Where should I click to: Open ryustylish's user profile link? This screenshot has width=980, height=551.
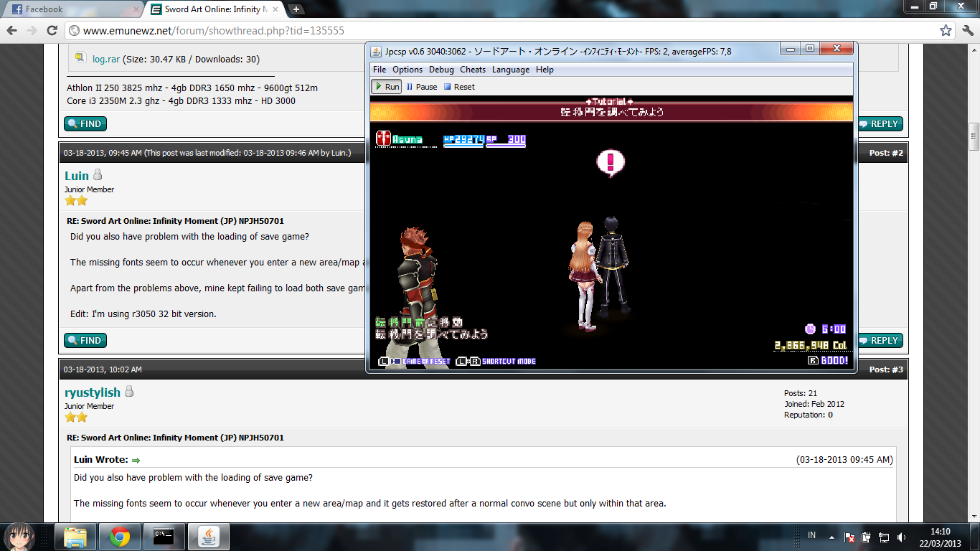[x=93, y=392]
